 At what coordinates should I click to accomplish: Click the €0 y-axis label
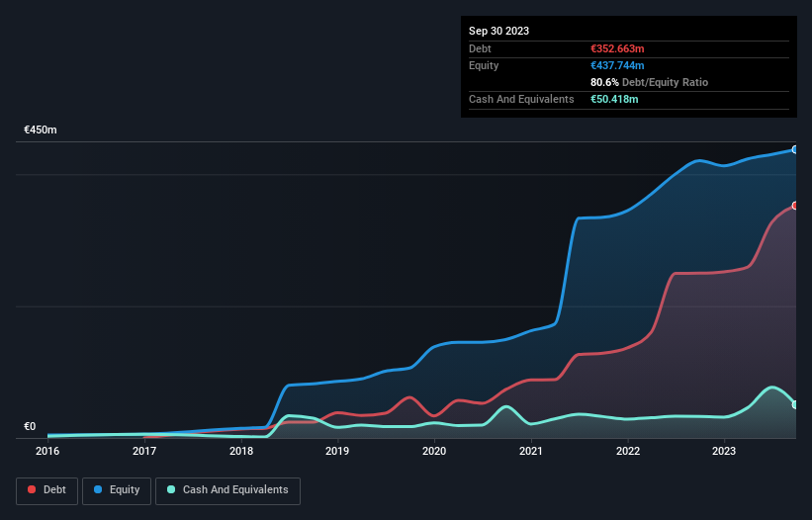tap(30, 426)
